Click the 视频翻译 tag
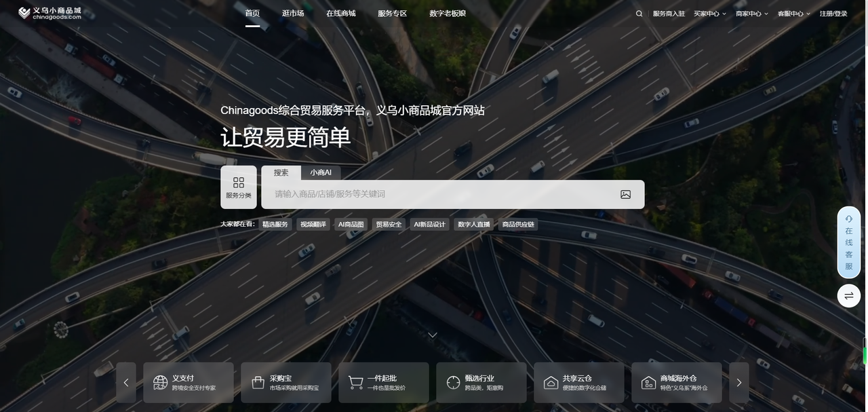 tap(313, 225)
